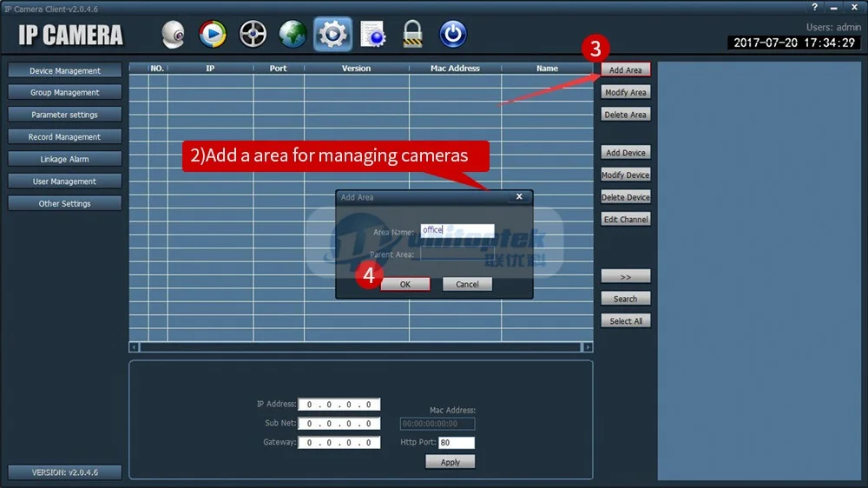This screenshot has width=868, height=488.
Task: Open Linkage Alarm section
Action: point(65,159)
